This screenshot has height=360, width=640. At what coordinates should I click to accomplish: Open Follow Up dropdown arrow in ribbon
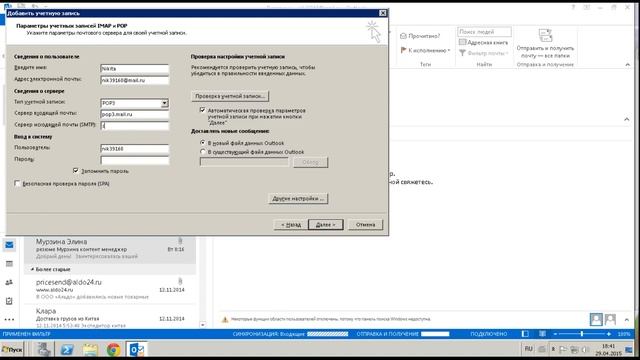(x=449, y=51)
